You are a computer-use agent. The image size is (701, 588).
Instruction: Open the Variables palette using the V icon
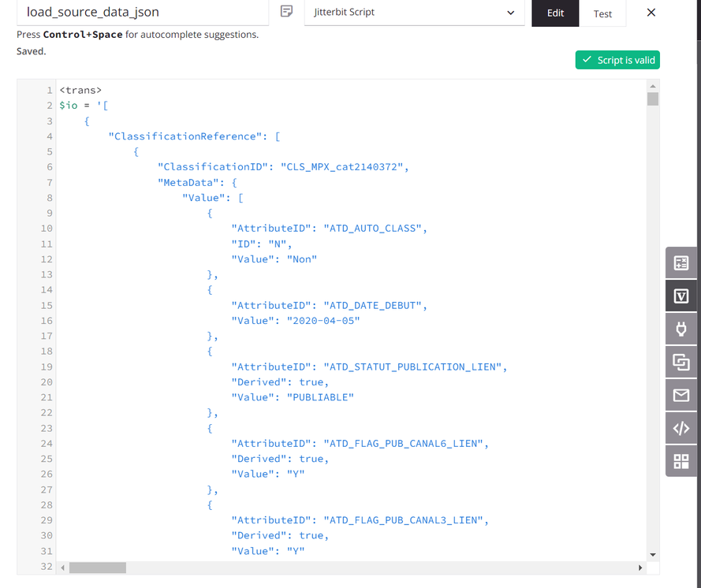[680, 296]
